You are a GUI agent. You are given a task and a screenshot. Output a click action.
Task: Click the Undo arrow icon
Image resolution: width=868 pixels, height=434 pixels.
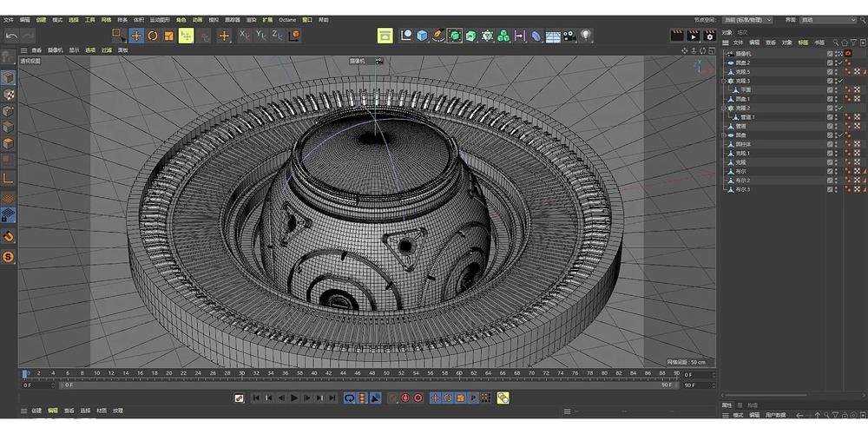point(11,36)
